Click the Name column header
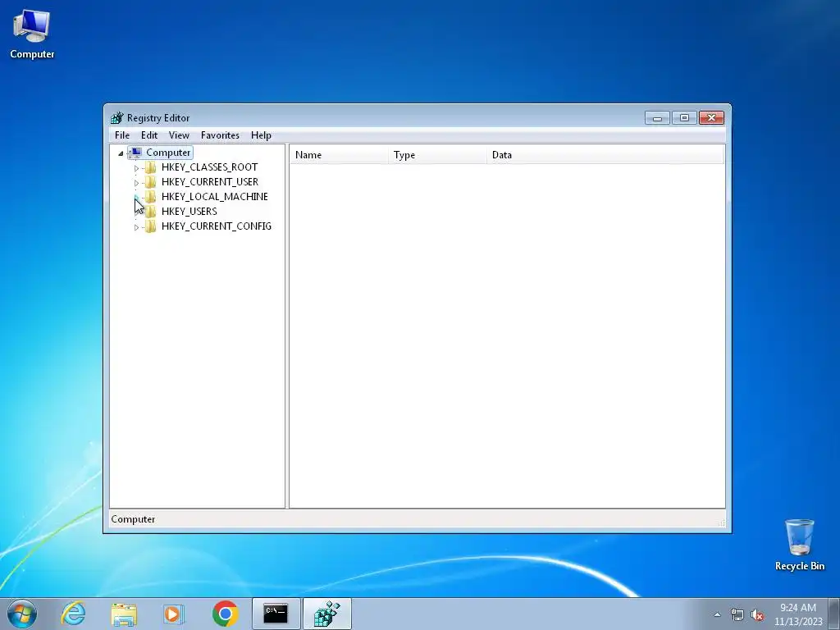Viewport: 840px width, 630px height. 339,155
